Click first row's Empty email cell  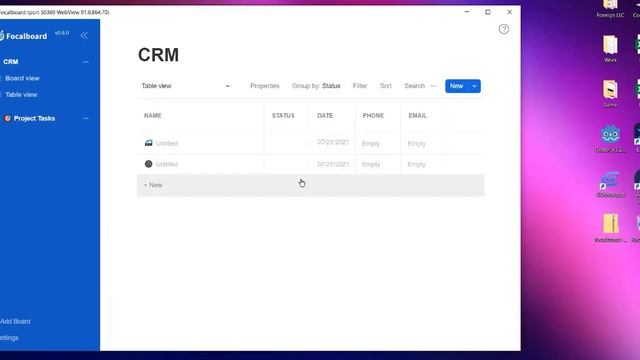(416, 143)
